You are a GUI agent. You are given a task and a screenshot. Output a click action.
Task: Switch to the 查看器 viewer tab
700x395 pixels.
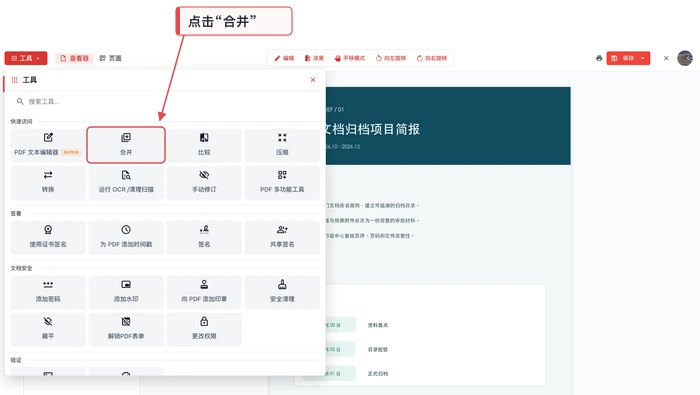(74, 58)
